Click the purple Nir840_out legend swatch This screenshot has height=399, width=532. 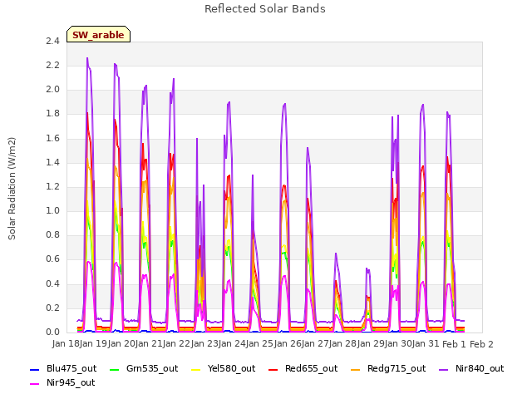444,369
